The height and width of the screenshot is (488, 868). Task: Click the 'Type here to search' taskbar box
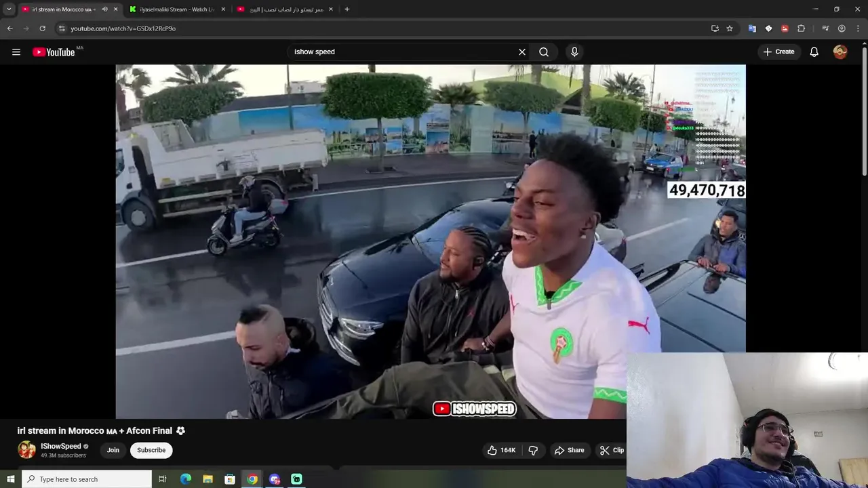coord(87,479)
